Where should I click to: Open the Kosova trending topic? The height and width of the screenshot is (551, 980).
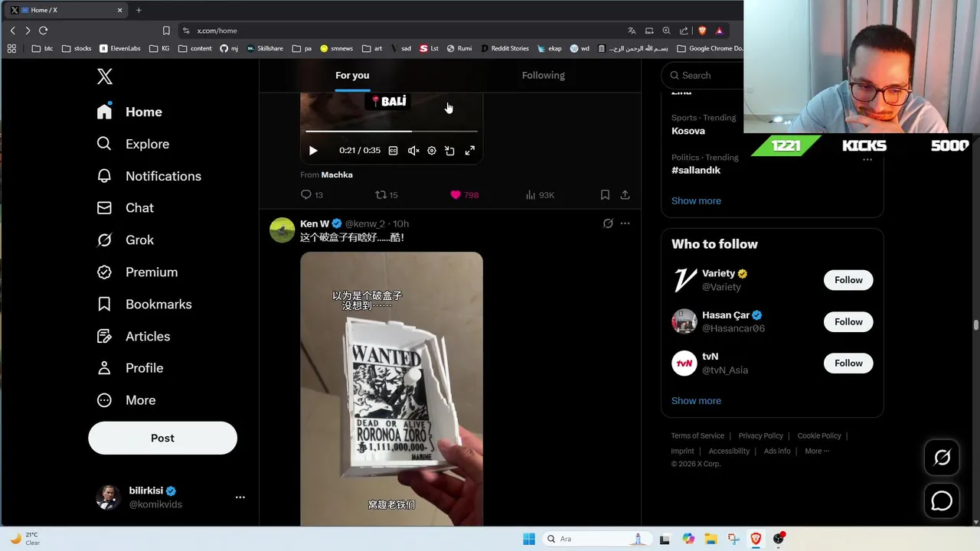click(688, 131)
